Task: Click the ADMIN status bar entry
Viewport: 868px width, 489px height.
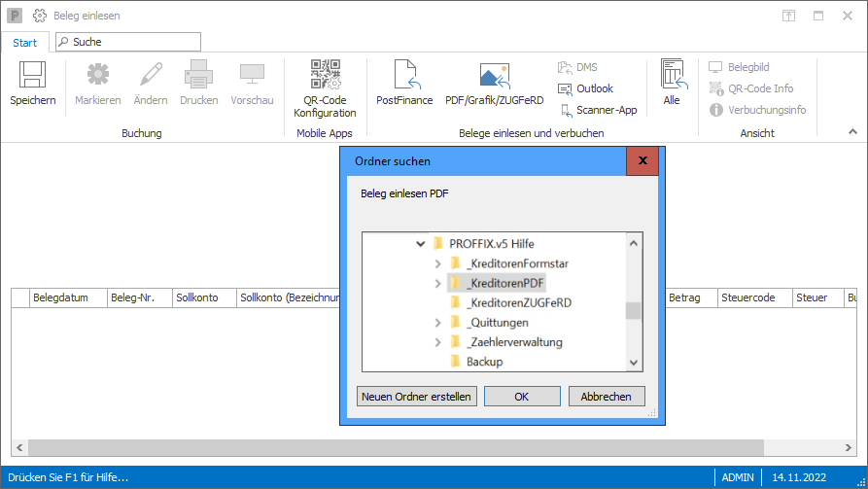Action: click(738, 477)
